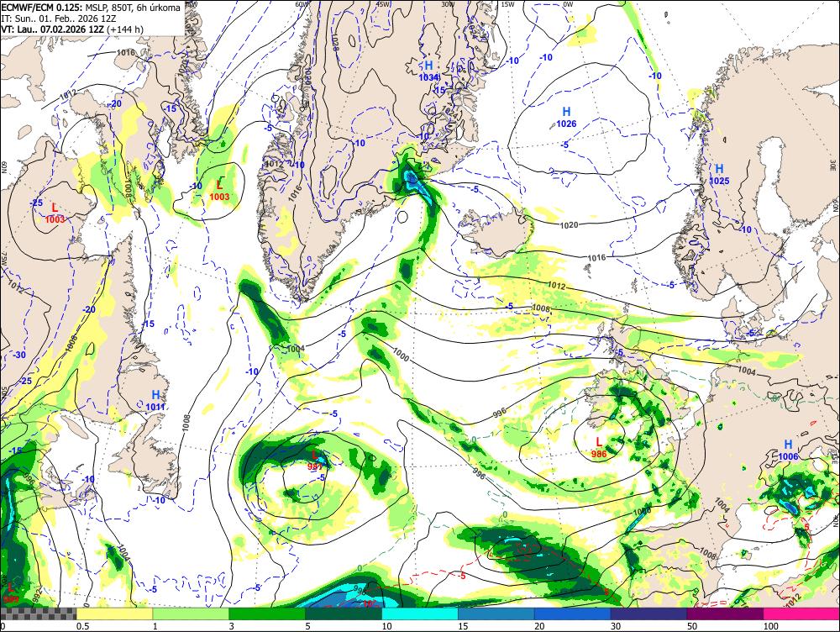Click the low pressure marker 'L 999'
This screenshot has width=840, height=632.
click(10, 592)
